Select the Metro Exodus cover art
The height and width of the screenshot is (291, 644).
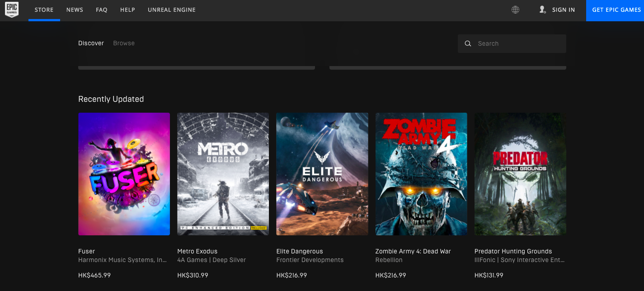[223, 174]
